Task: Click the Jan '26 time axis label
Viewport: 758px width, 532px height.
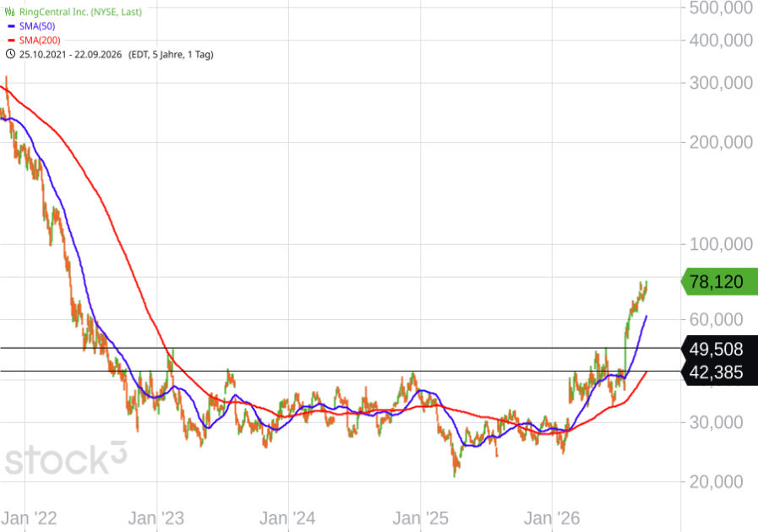Action: 552,518
